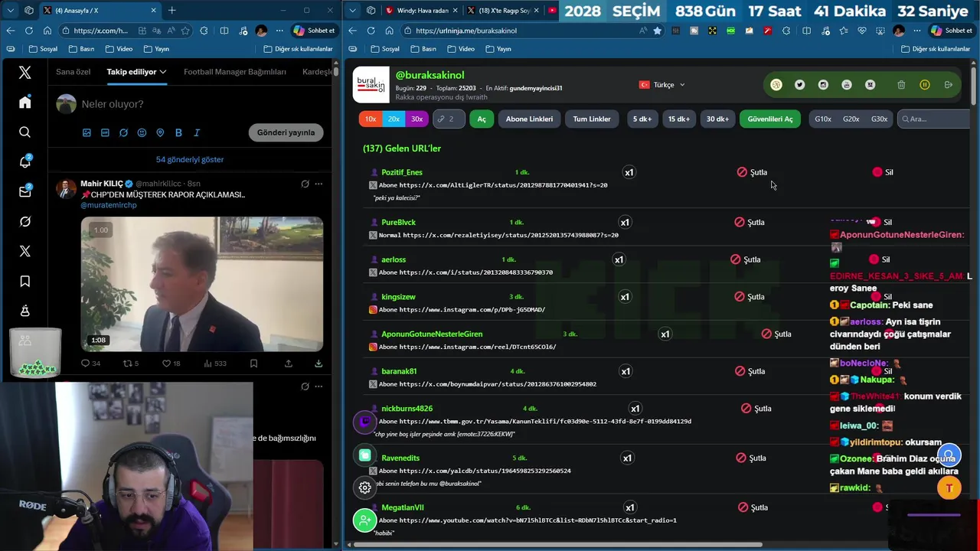Open Yayın bookmark folder in urlninja window

pyautogui.click(x=498, y=49)
